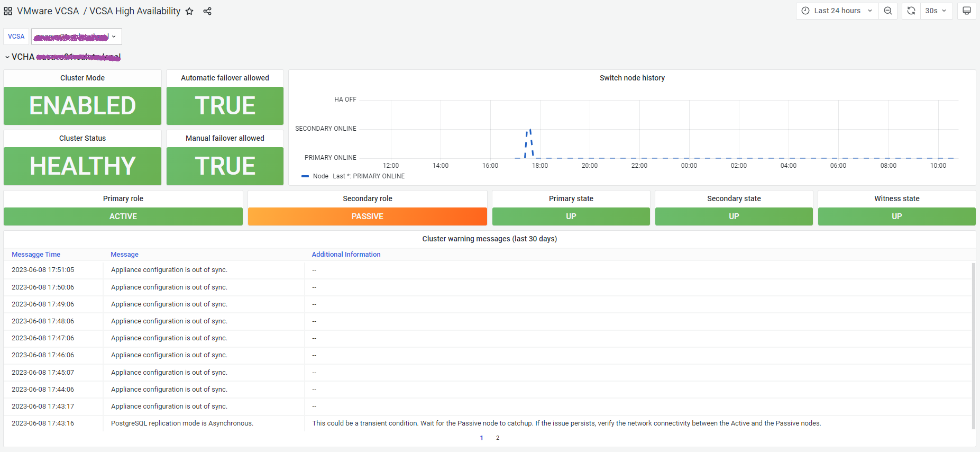
Task: Click the PASSIVE secondary role value
Action: click(368, 216)
